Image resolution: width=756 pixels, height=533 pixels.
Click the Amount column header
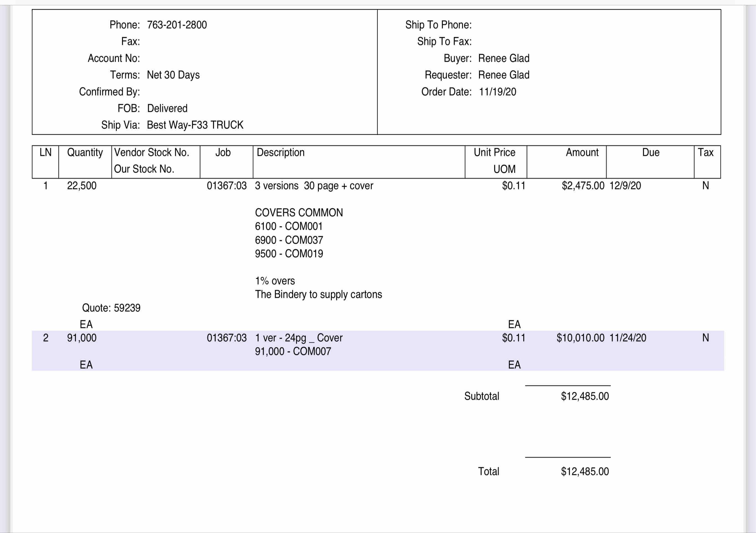(582, 152)
